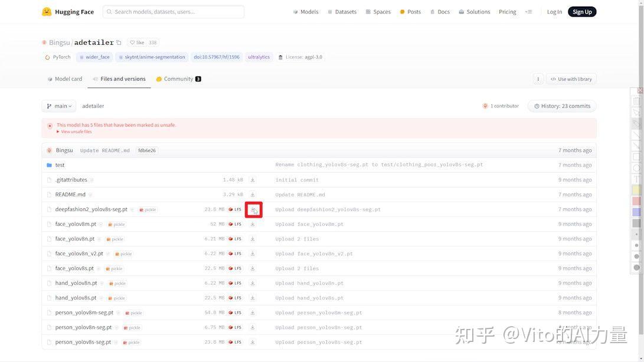Viewport: 644px width, 362px height.
Task: Open Posts in the top navigation
Action: [410, 12]
